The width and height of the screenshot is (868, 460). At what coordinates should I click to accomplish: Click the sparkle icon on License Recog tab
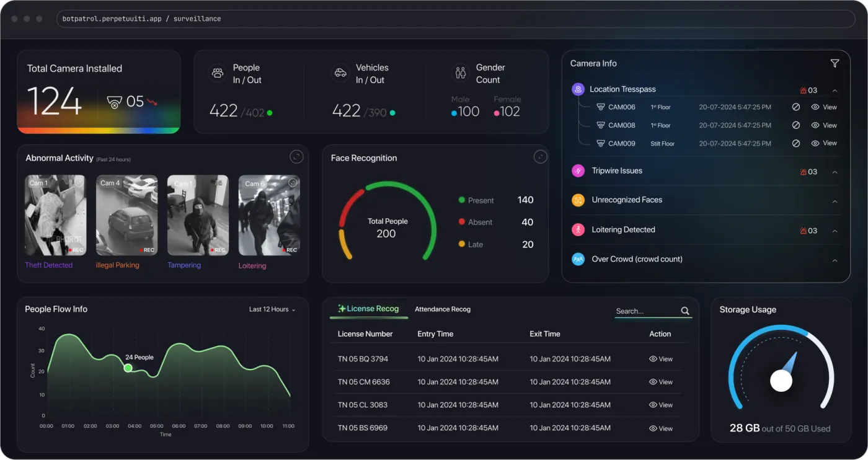click(342, 309)
